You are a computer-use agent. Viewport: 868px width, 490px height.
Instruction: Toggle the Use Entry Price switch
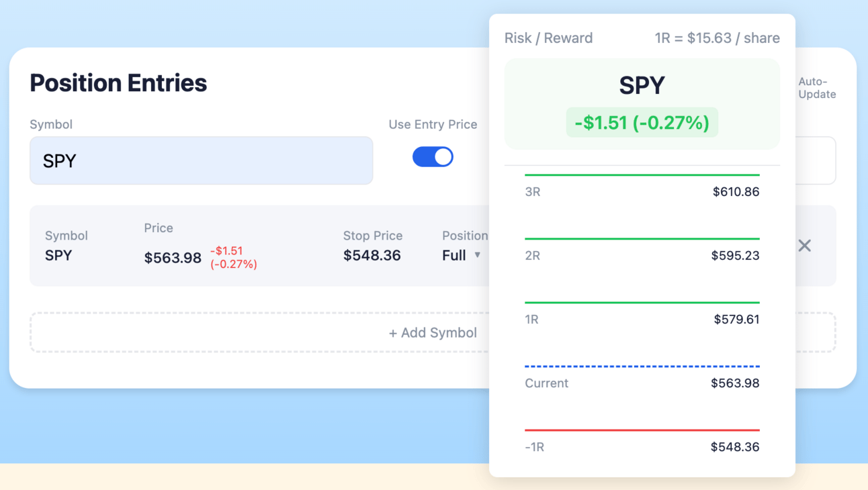point(433,156)
